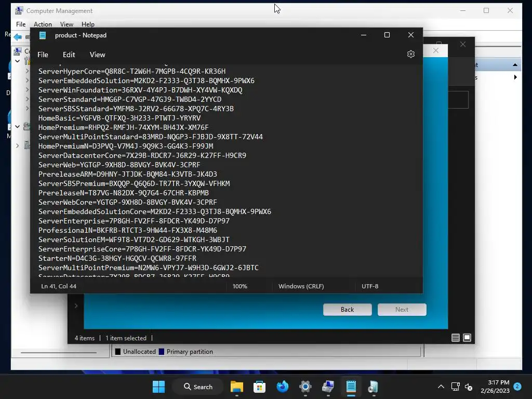
Task: Open Computer Management Action menu
Action: click(43, 24)
